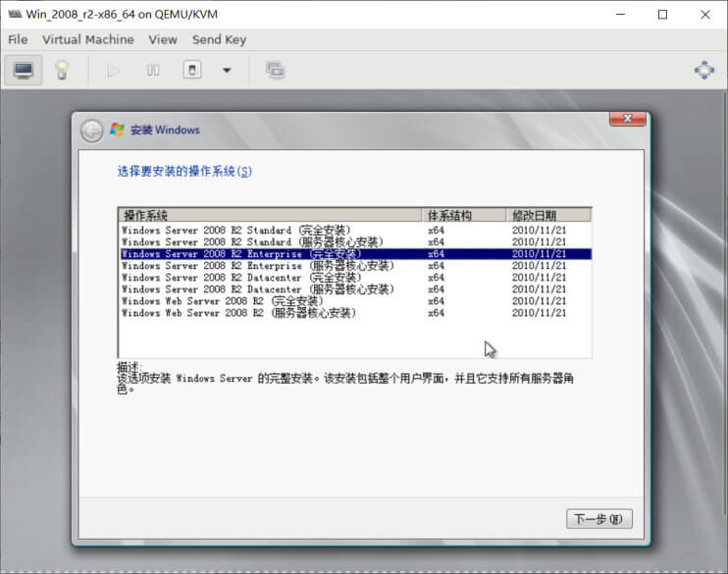
Task: Expand the shutdown options dropdown arrow
Action: pos(227,71)
